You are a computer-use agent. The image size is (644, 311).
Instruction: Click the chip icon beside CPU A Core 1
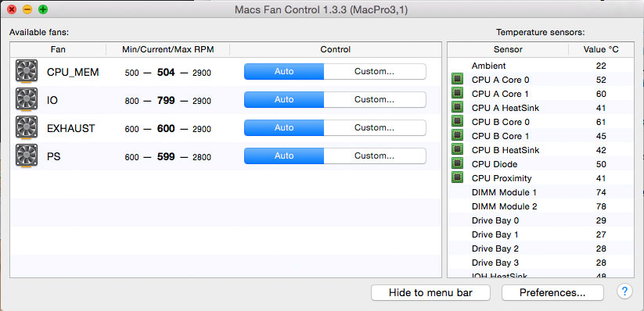pos(457,93)
